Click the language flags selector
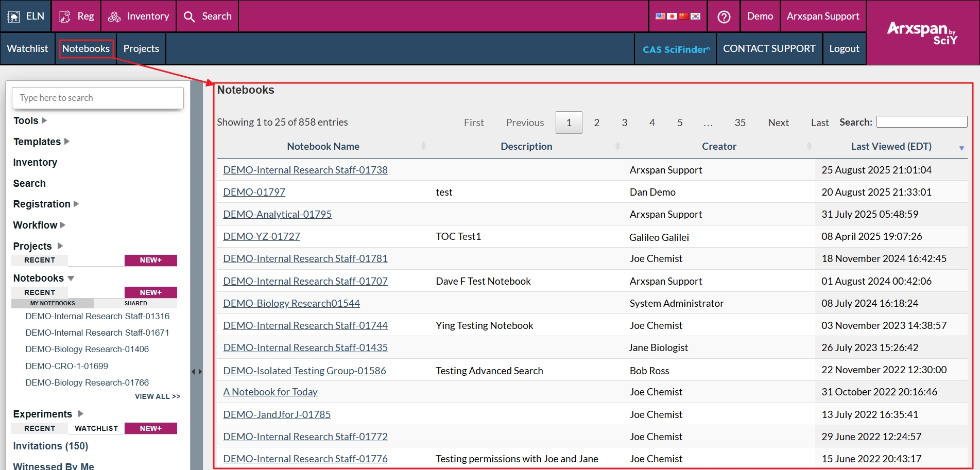This screenshot has height=470, width=980. pos(678,16)
